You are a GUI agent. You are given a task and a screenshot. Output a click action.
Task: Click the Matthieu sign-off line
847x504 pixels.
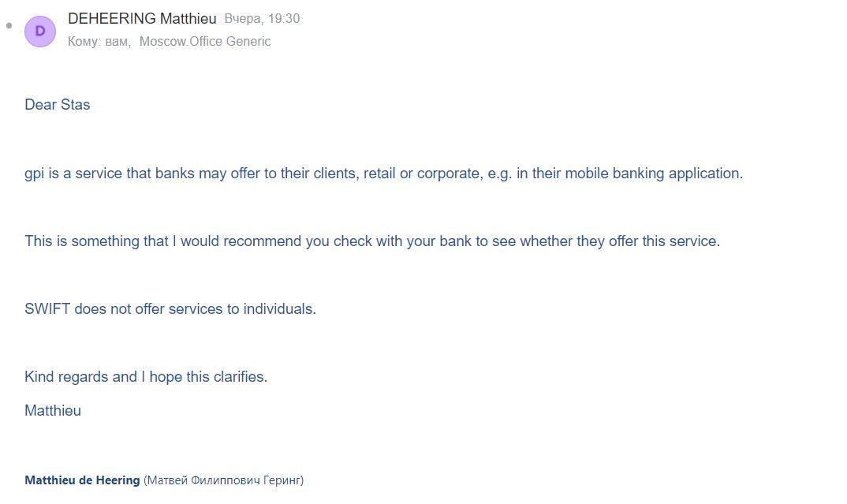click(x=53, y=411)
